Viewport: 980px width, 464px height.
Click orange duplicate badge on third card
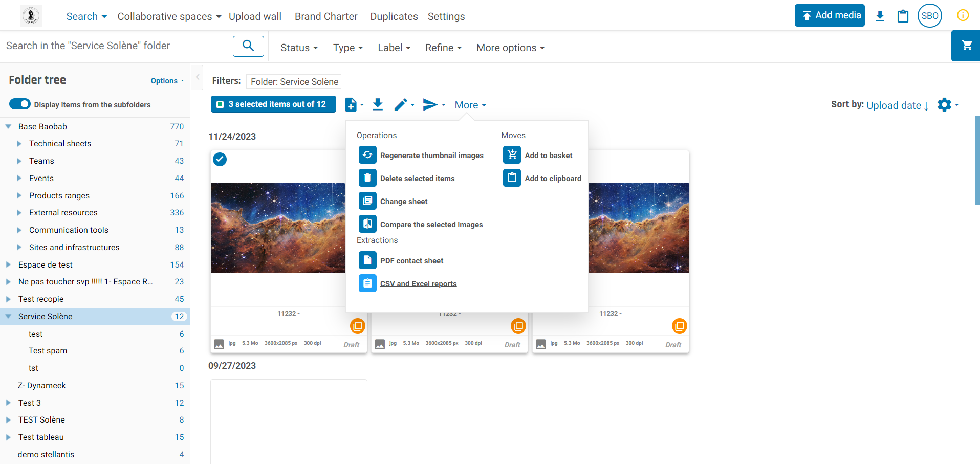click(x=679, y=326)
